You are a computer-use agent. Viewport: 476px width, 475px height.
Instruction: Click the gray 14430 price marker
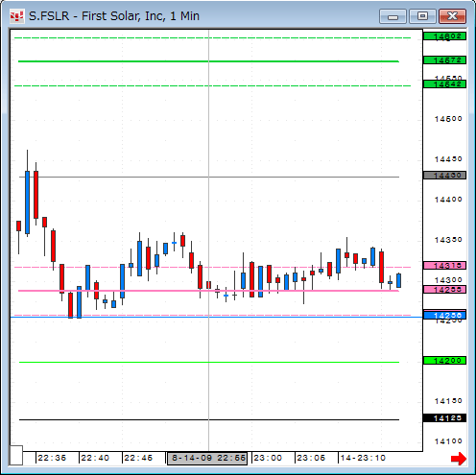pos(444,176)
